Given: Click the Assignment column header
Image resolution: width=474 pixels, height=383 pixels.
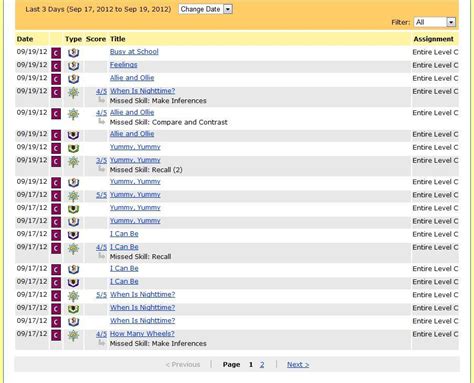Looking at the screenshot, I should pyautogui.click(x=433, y=39).
